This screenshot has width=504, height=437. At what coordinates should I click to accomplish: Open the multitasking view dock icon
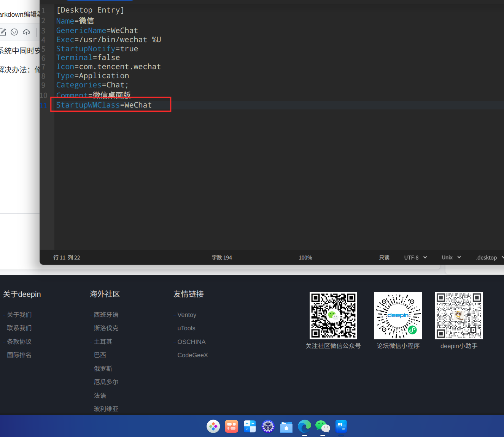pyautogui.click(x=232, y=426)
